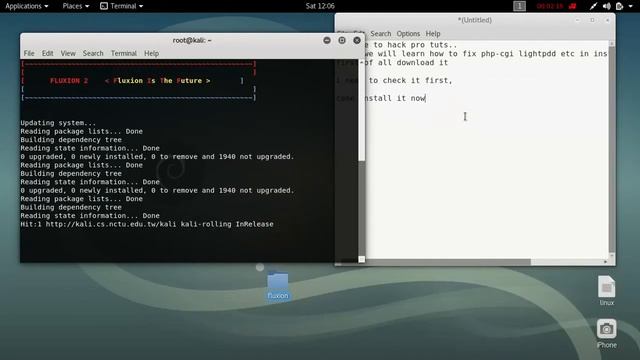Open the power/battery status icon

tap(620, 6)
